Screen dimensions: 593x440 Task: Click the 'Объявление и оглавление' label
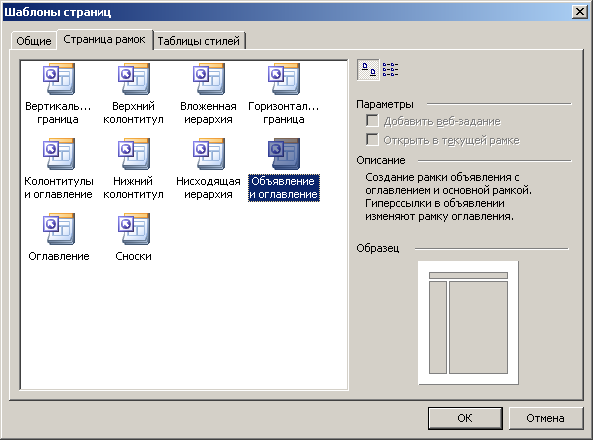point(284,188)
